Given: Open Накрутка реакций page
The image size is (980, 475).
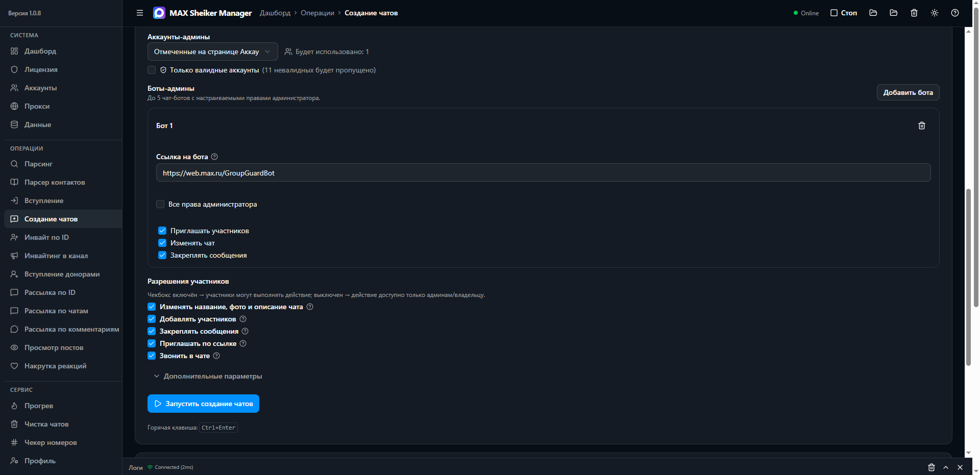Looking at the screenshot, I should [x=63, y=366].
